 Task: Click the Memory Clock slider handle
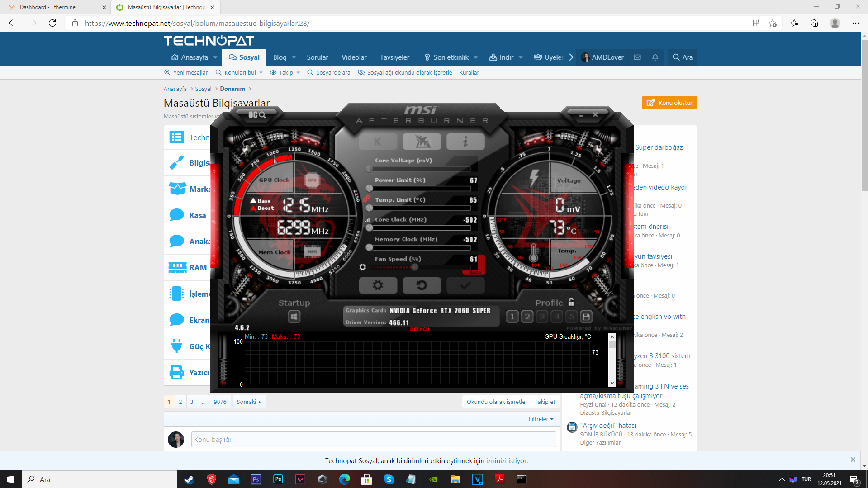370,247
